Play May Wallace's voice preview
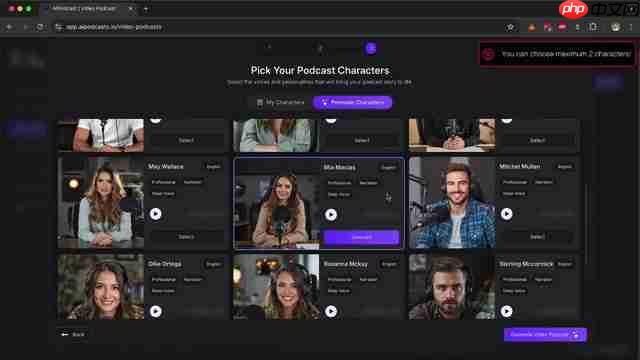 point(156,214)
